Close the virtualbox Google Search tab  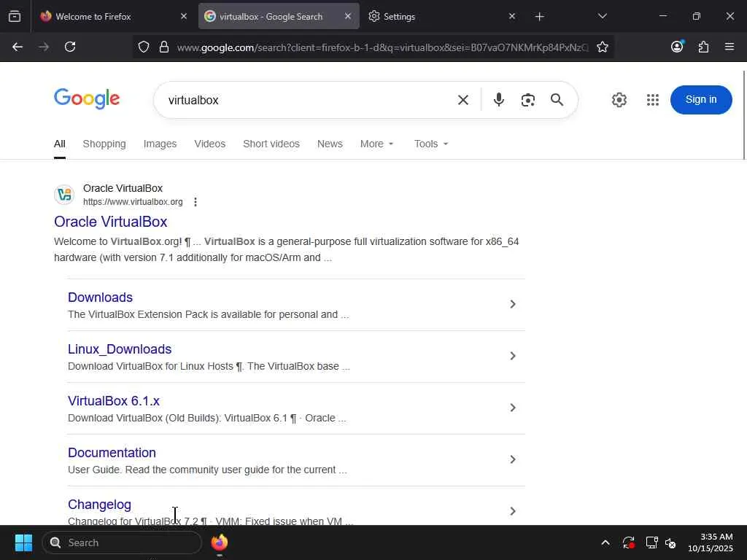coord(348,16)
